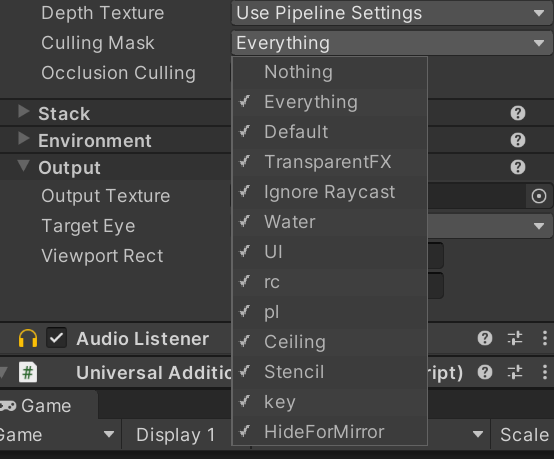Open the Target Eye dropdown
Image resolution: width=554 pixels, height=459 pixels.
(490, 226)
